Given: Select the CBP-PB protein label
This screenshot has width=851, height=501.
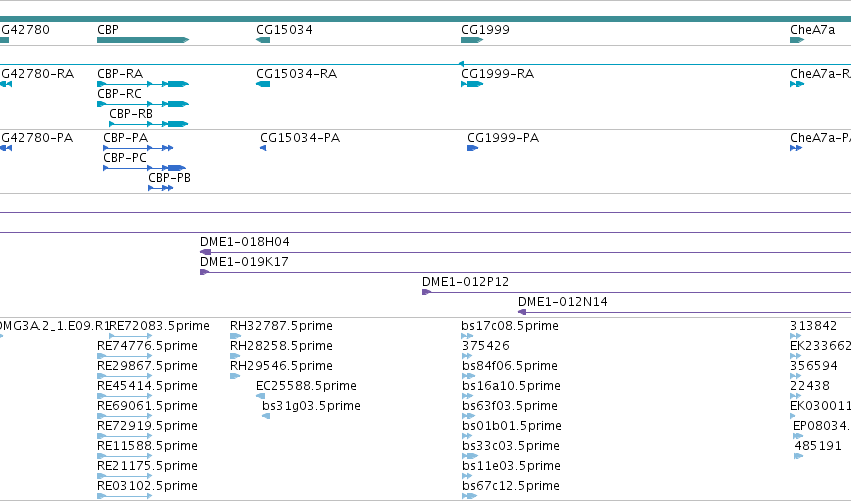Looking at the screenshot, I should point(169,178).
